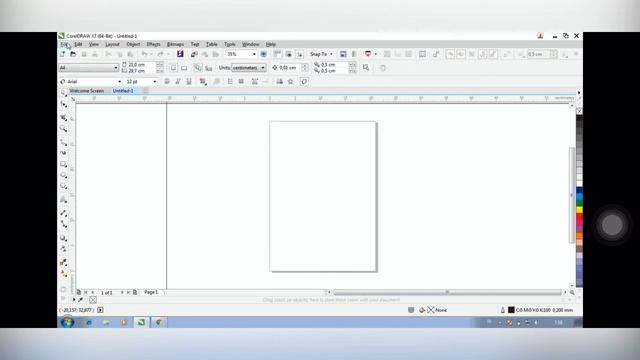Select the Pick tool in toolbox
The height and width of the screenshot is (360, 640).
63,93
